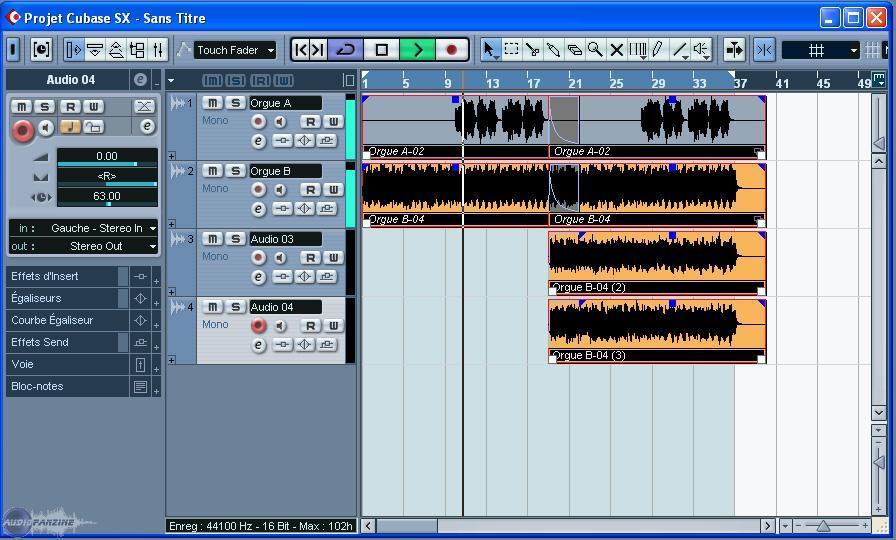Edit channel settings 'e' in the Inspector
The image size is (896, 540).
147,126
